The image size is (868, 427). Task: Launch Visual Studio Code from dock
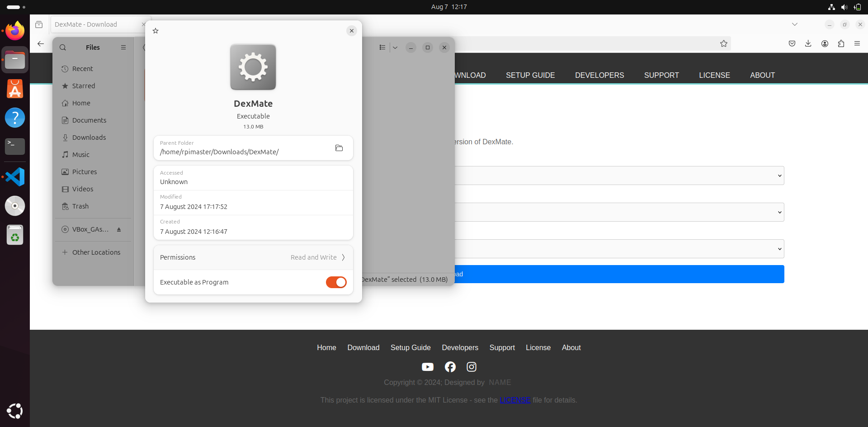pyautogui.click(x=15, y=177)
